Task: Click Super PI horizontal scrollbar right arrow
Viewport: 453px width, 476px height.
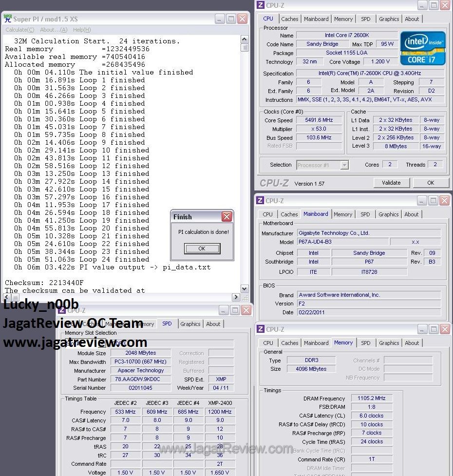Action: coord(236,297)
